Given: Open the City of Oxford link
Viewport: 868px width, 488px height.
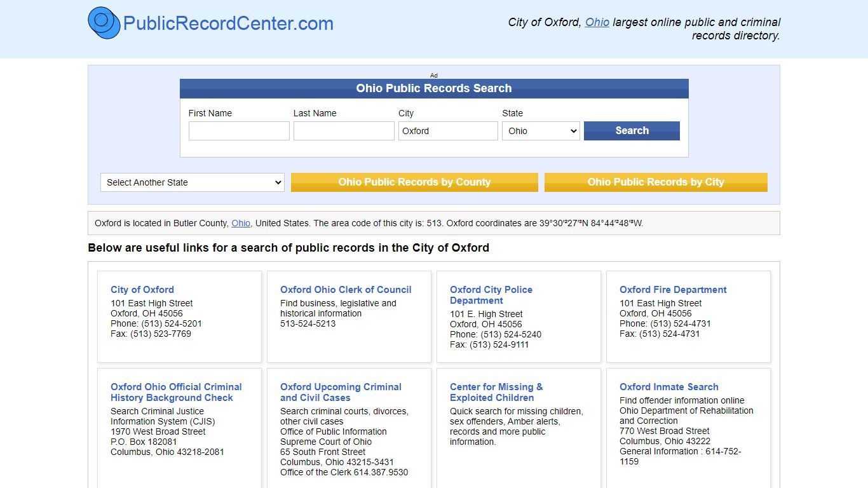Looking at the screenshot, I should (x=142, y=290).
